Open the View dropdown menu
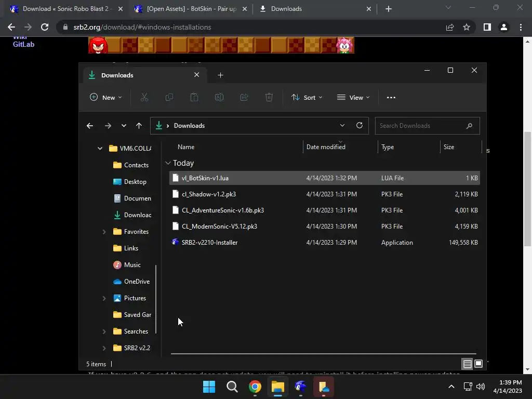This screenshot has height=399, width=532. coord(353,97)
